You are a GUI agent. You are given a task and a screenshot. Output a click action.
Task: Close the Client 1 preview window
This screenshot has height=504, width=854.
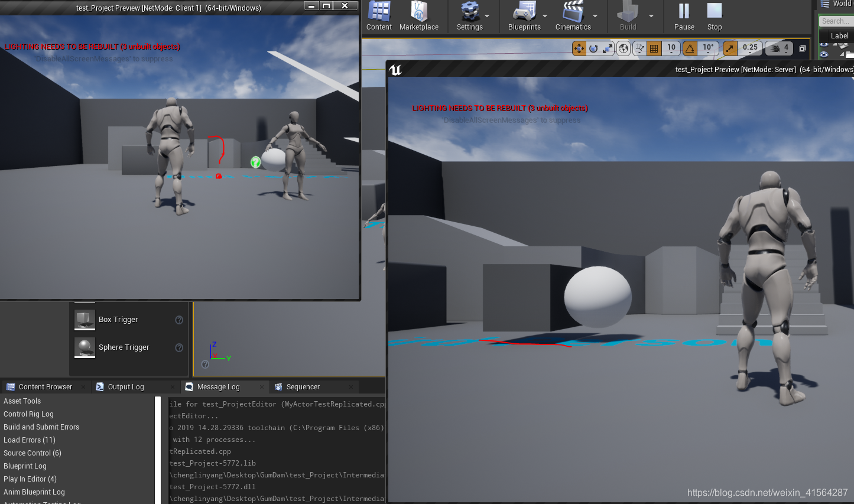[x=345, y=6]
